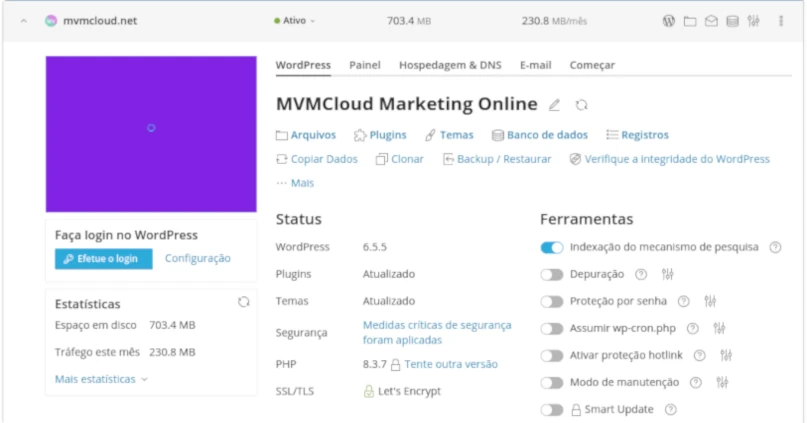This screenshot has width=807, height=423.
Task: Click Tráfego este mês 230.8 MB value
Action: 172,352
